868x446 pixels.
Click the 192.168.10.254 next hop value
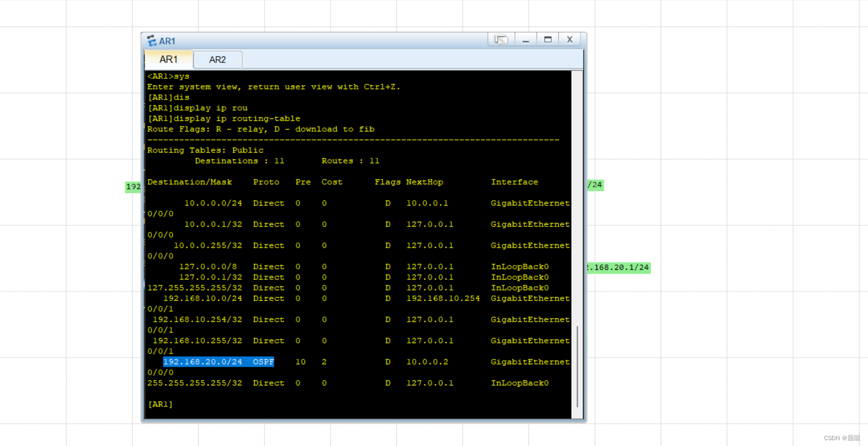pos(443,298)
